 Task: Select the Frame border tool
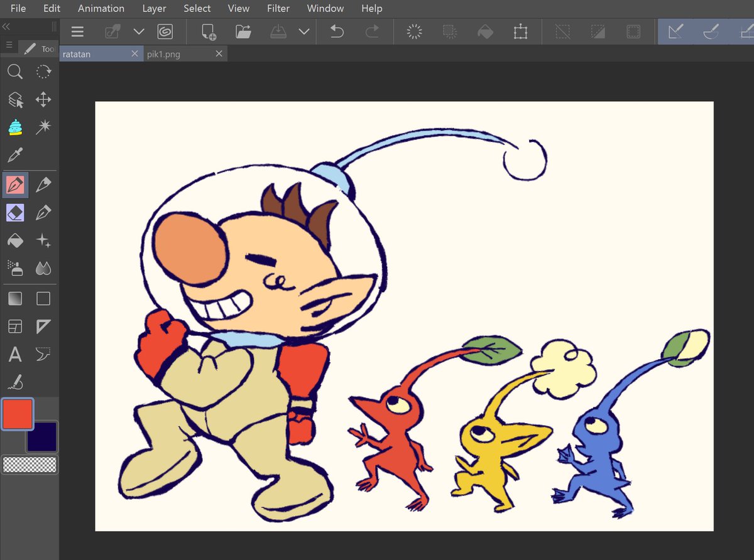coord(15,326)
